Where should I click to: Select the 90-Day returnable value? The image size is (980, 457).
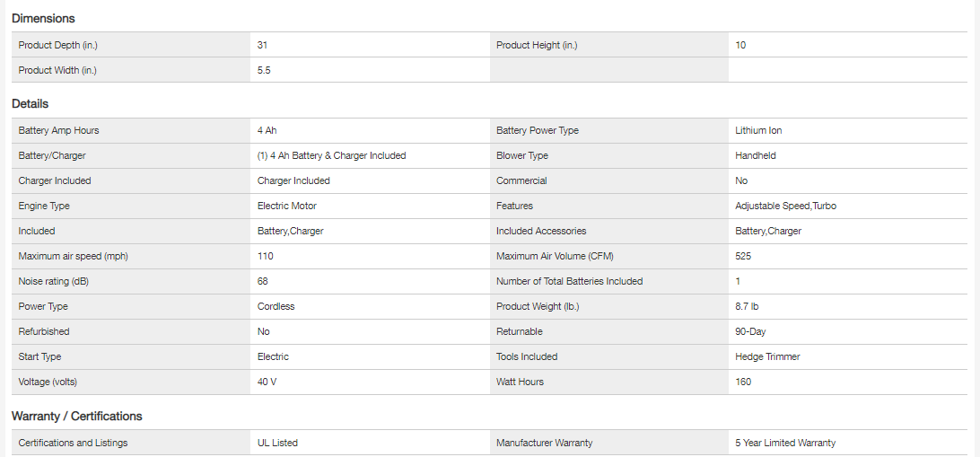coord(750,331)
